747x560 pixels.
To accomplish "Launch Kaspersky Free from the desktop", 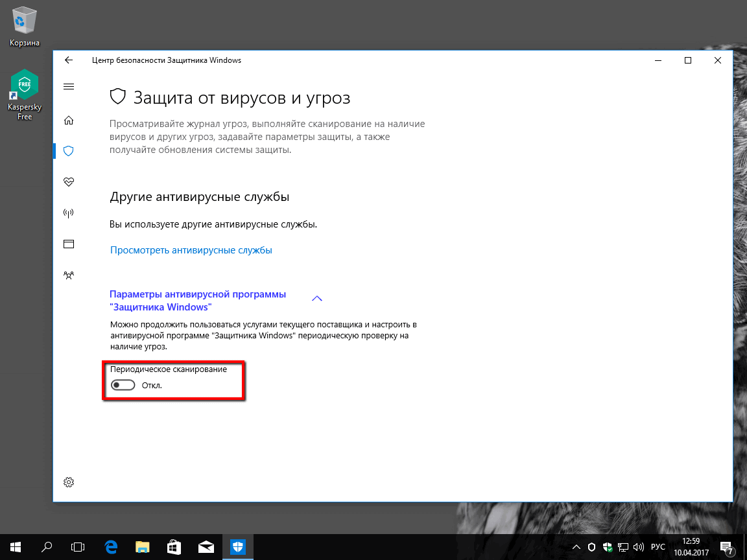I will (24, 84).
